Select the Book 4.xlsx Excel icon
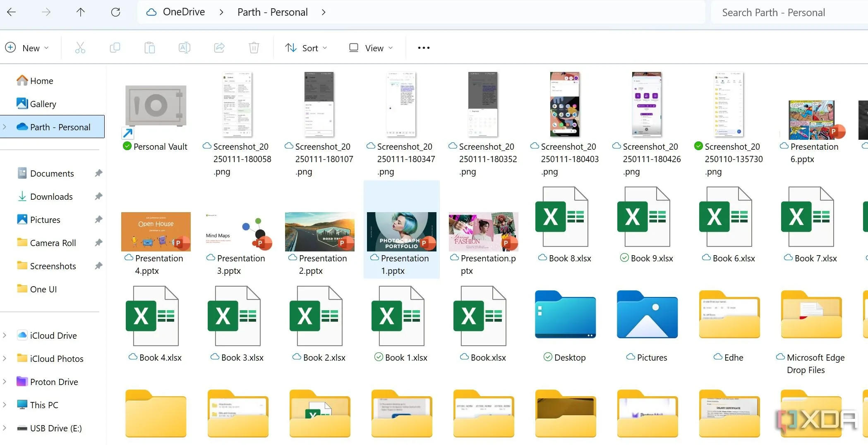The width and height of the screenshot is (868, 445). pos(152,316)
